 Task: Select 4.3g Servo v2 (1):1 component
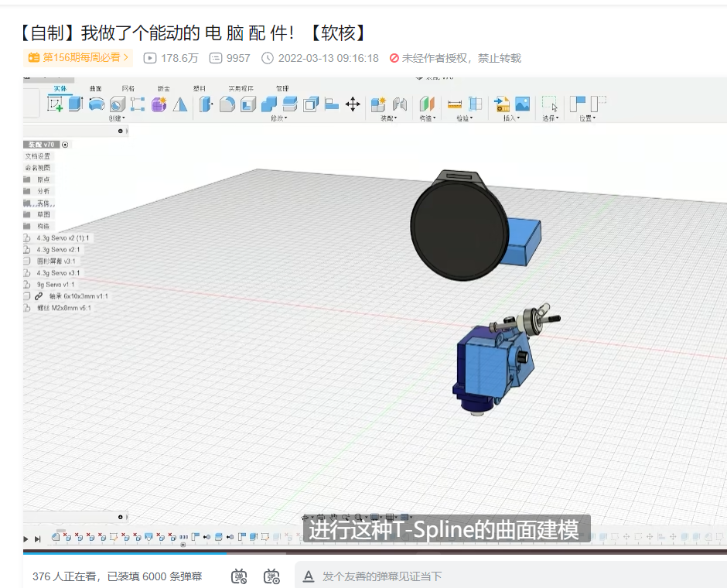coord(63,238)
